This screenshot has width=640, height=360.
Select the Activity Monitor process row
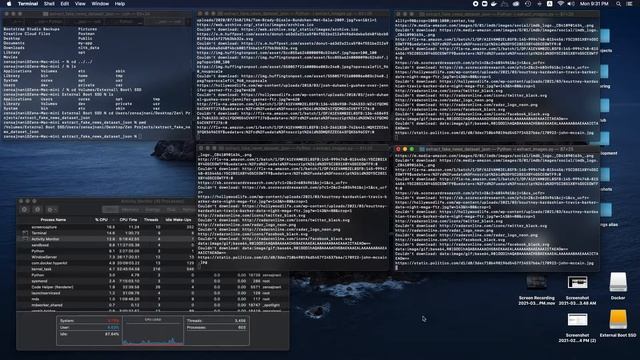coord(107,239)
